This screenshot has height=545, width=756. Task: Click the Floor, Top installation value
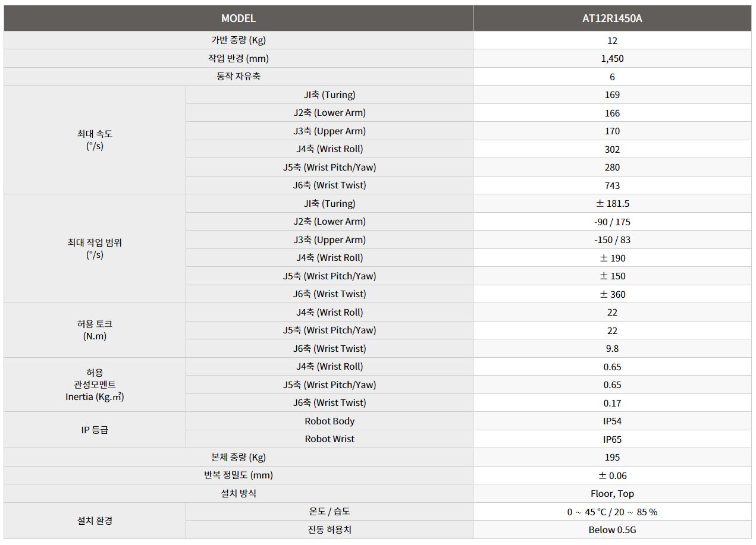(x=612, y=493)
